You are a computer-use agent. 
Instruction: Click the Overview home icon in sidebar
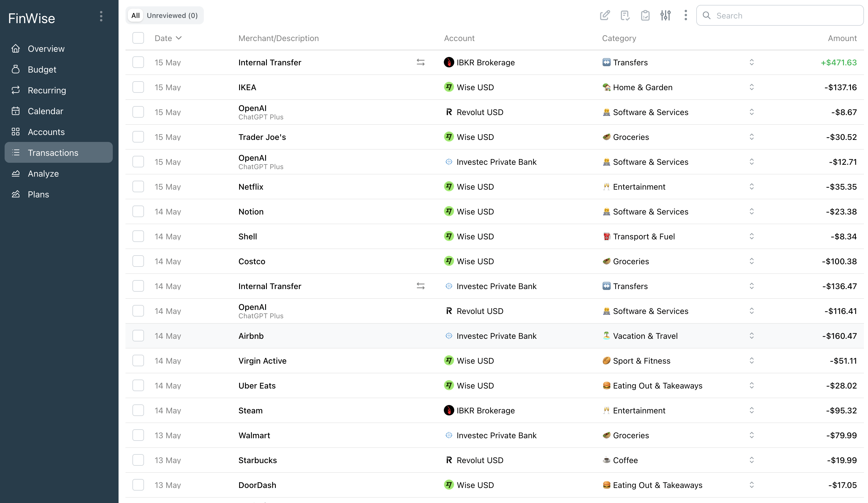(16, 49)
